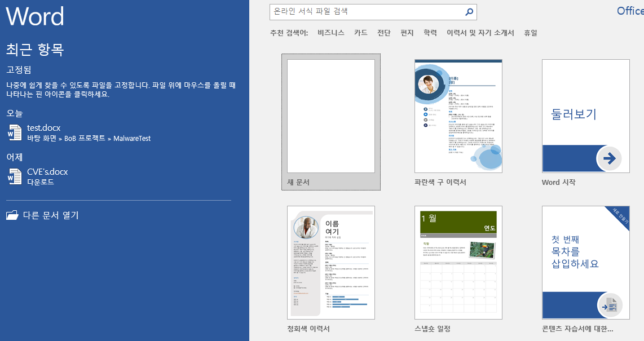This screenshot has width=644, height=341.
Task: Click the arrow circle on 둘러보기 thumbnail
Action: point(608,158)
